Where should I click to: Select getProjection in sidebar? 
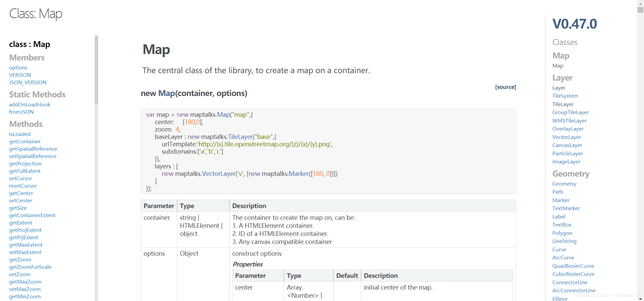pyautogui.click(x=25, y=164)
